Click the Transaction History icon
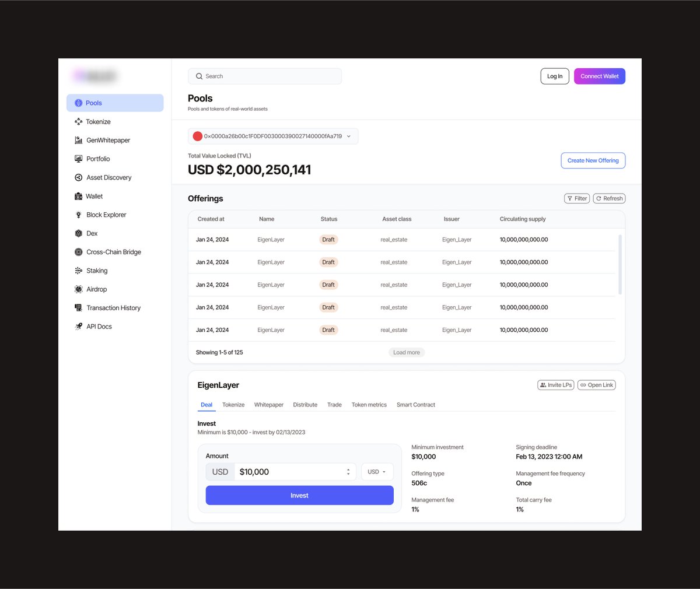The image size is (700, 589). 78,308
